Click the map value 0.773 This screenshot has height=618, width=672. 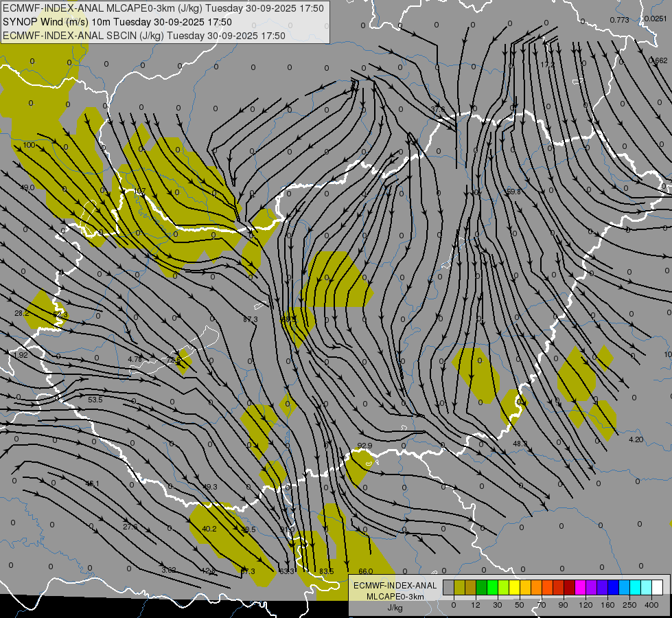[x=619, y=20]
